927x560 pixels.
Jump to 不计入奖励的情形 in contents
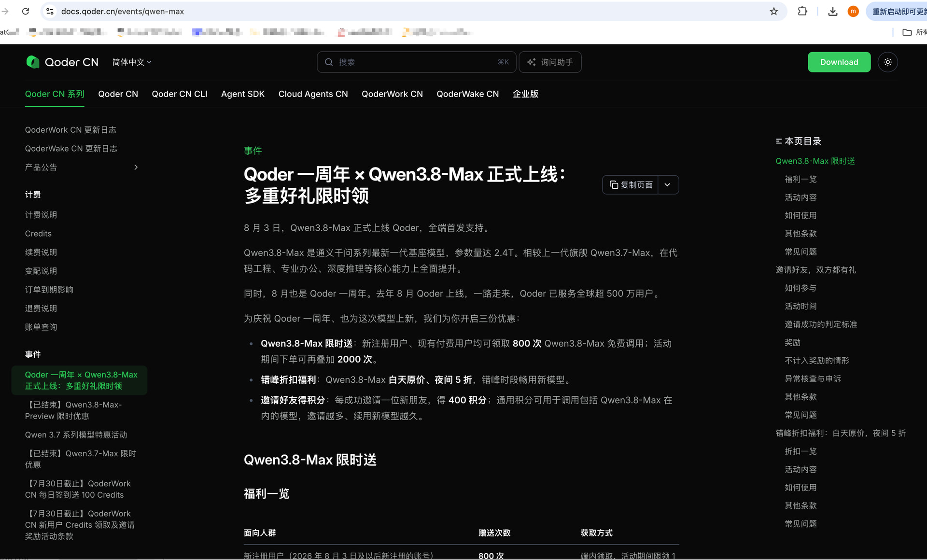pos(817,361)
